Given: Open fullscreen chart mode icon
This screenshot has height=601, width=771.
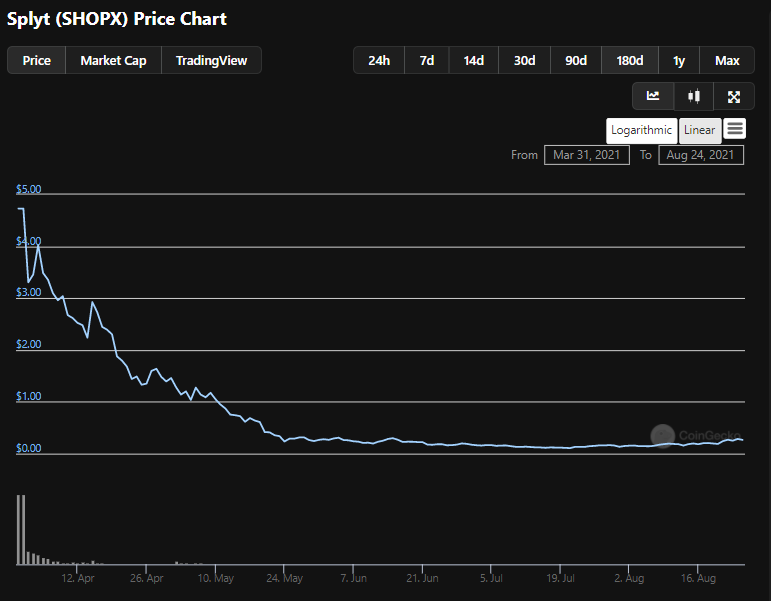Looking at the screenshot, I should click(734, 96).
